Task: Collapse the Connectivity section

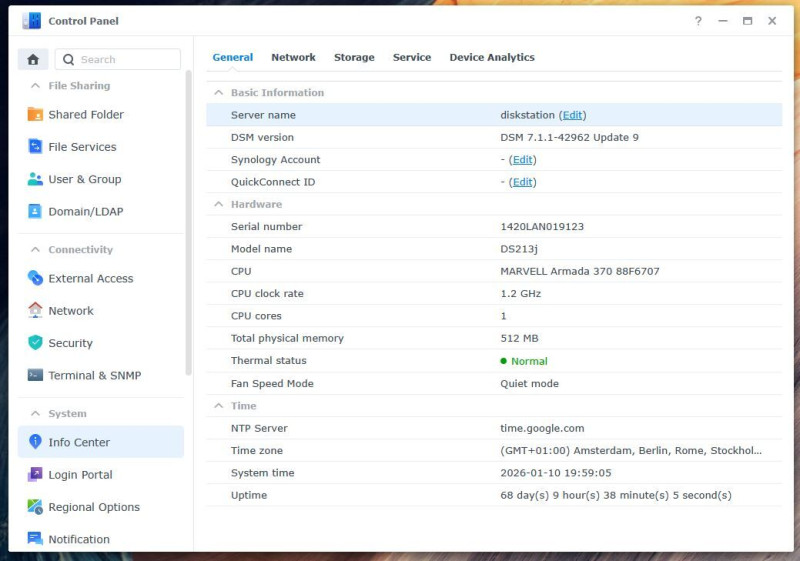Action: tap(35, 249)
